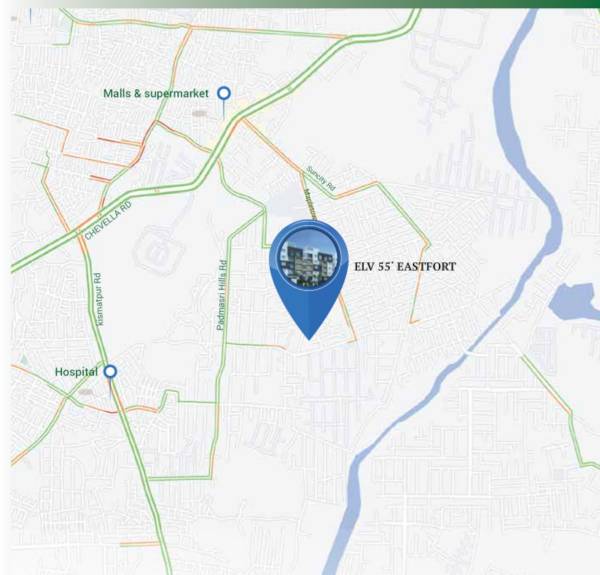The image size is (600, 575).
Task: Select the Padmasri Hills Rd road label
Action: pos(222,295)
